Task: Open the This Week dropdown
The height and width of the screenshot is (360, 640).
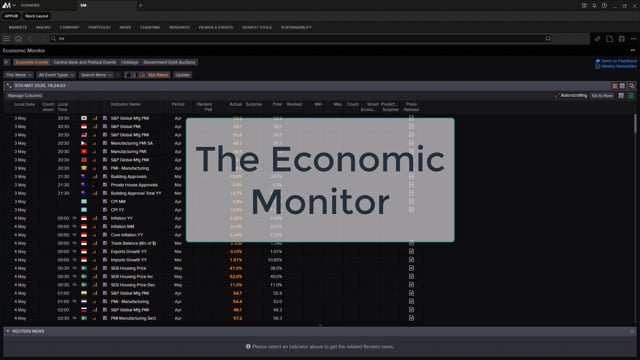Action: tap(18, 75)
